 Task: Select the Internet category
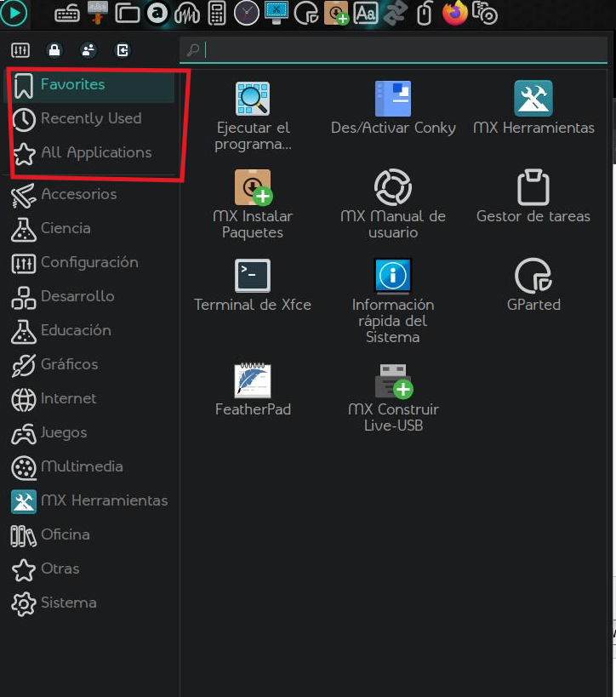click(x=89, y=399)
